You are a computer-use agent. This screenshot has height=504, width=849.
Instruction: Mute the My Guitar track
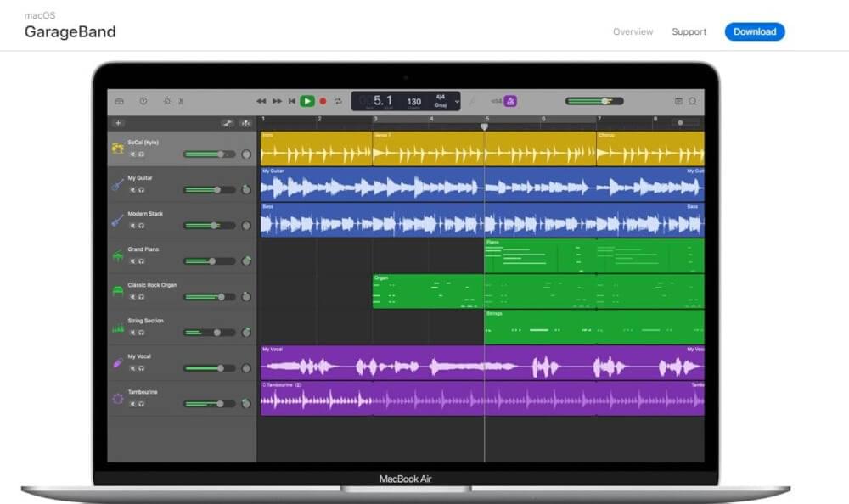(x=132, y=190)
